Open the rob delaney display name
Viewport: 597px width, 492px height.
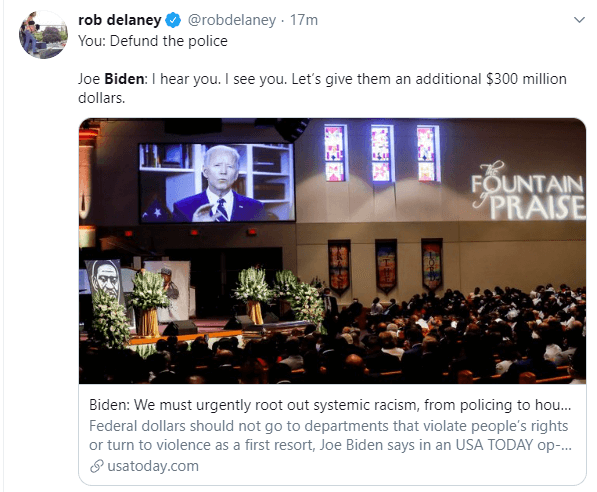(120, 20)
